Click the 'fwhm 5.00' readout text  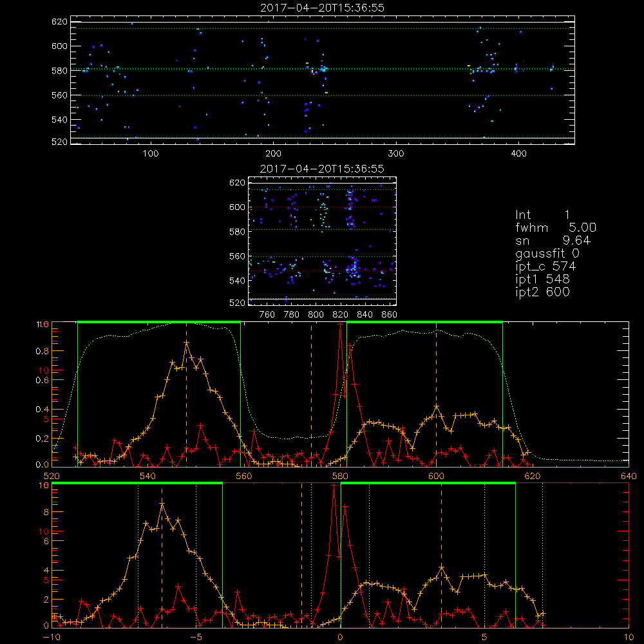[x=556, y=227]
